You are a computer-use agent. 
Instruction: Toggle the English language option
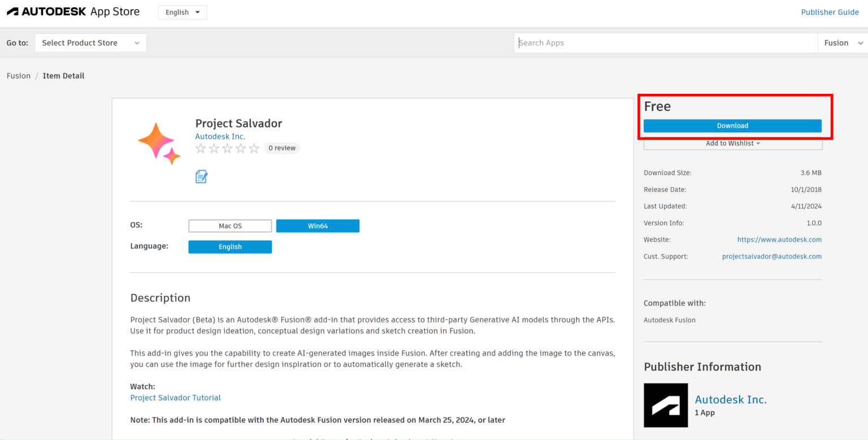point(230,247)
